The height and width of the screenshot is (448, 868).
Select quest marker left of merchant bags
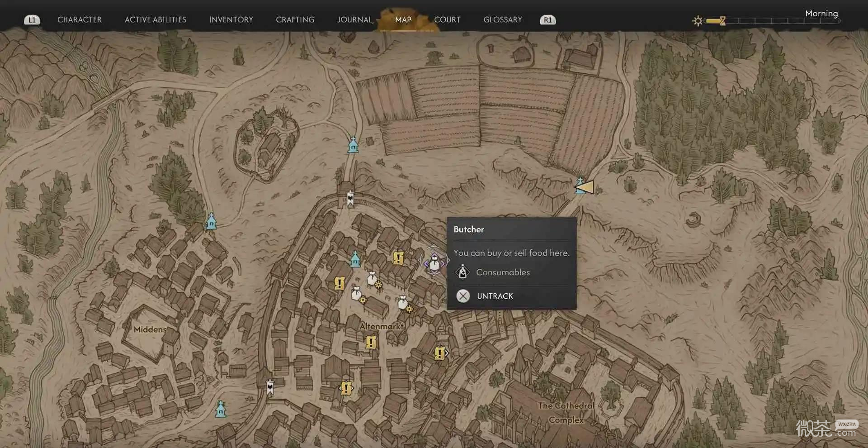[x=340, y=283]
